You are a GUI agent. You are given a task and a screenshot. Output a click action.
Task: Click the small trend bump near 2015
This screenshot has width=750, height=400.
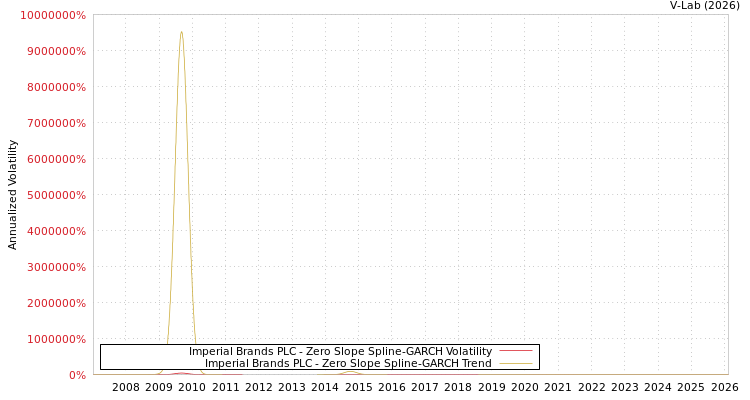point(351,372)
